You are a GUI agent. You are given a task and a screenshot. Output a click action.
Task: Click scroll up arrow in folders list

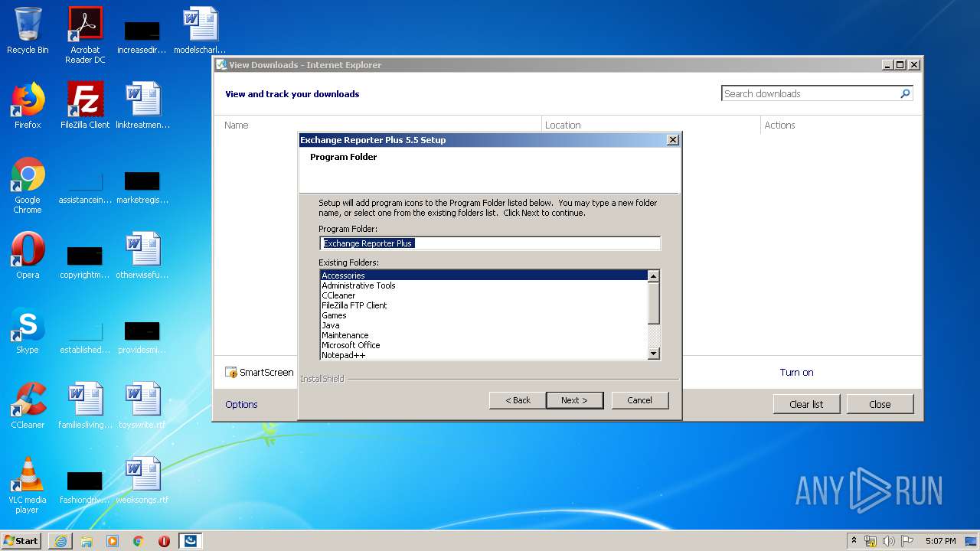(654, 276)
